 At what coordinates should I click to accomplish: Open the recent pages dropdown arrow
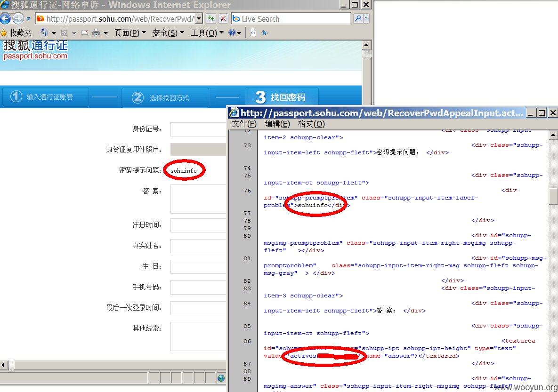click(28, 19)
